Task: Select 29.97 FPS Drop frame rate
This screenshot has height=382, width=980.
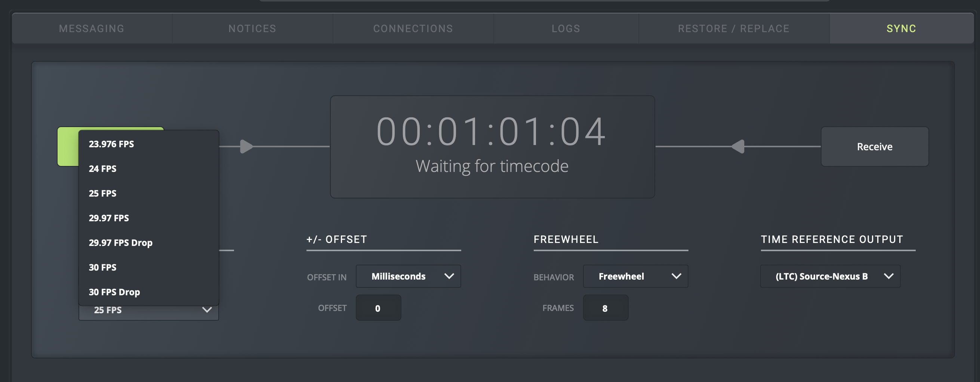Action: coord(121,243)
